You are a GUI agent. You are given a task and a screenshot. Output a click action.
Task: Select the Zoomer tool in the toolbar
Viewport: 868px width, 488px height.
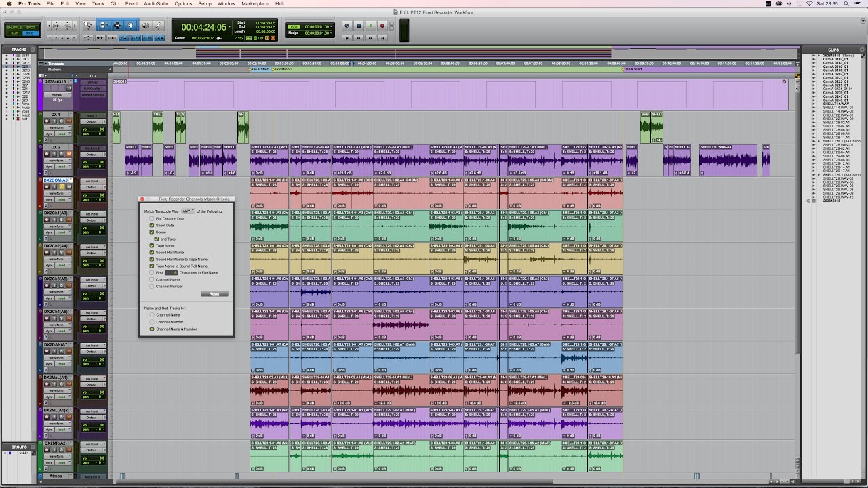(89, 26)
